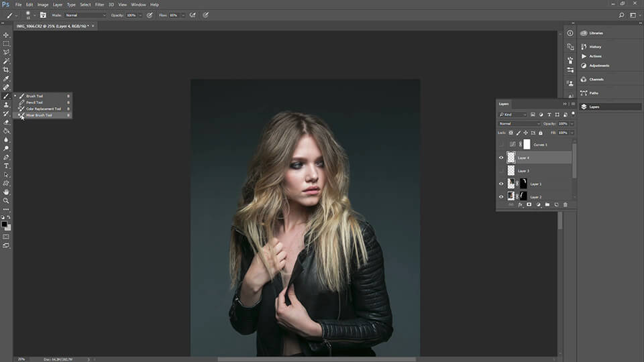Create a new layer with the page icon
Image resolution: width=644 pixels, height=362 pixels.
pyautogui.click(x=556, y=204)
